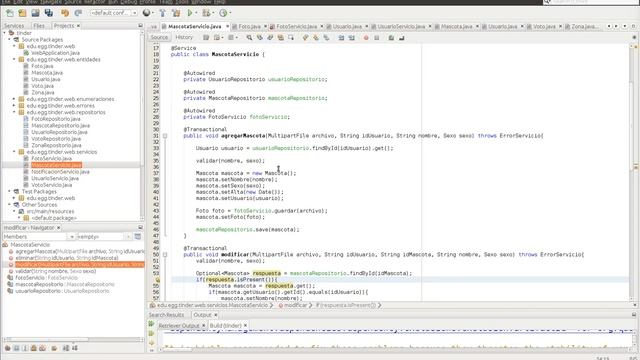Click the modificar breadcrumb item
Image resolution: width=640 pixels, height=360 pixels.
295,305
